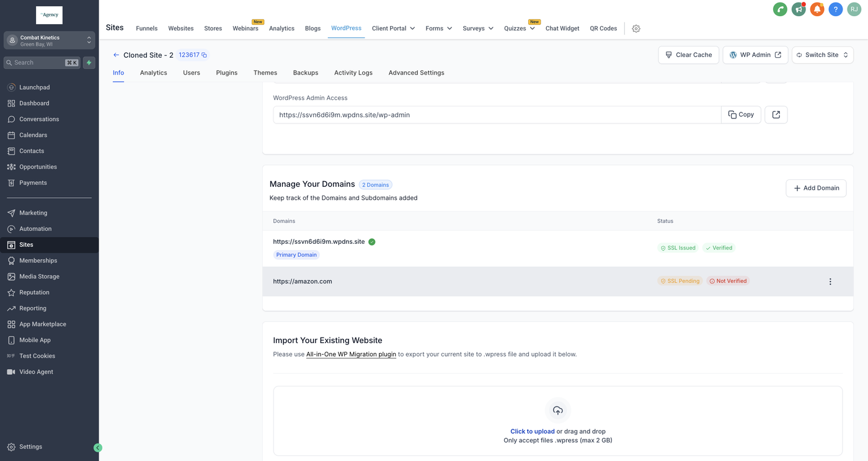The height and width of the screenshot is (461, 868).
Task: Open the notifications bell icon
Action: click(x=817, y=9)
